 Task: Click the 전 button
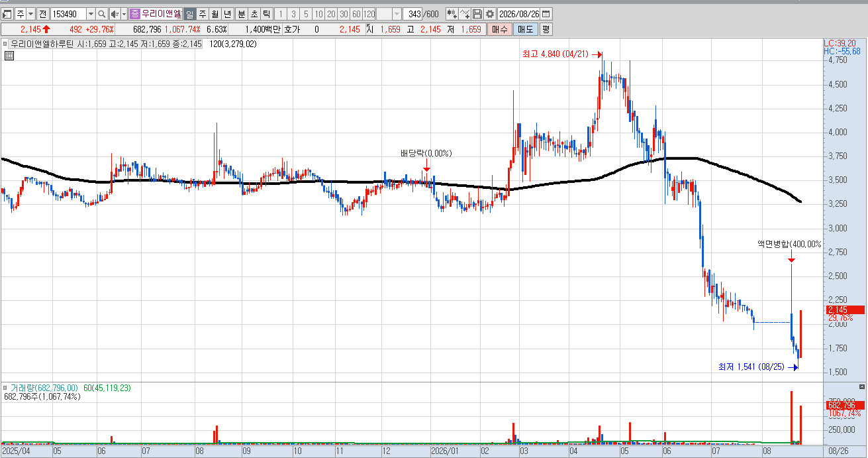(42, 14)
